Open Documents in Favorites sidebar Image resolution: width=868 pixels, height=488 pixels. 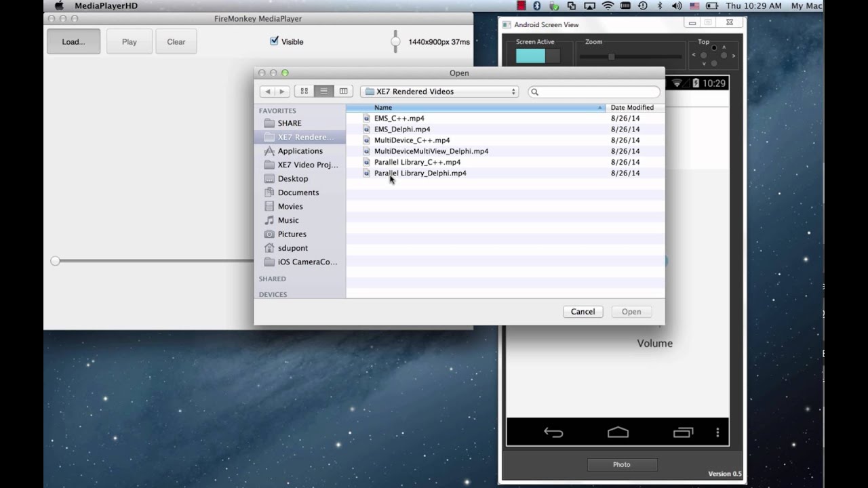(x=300, y=192)
